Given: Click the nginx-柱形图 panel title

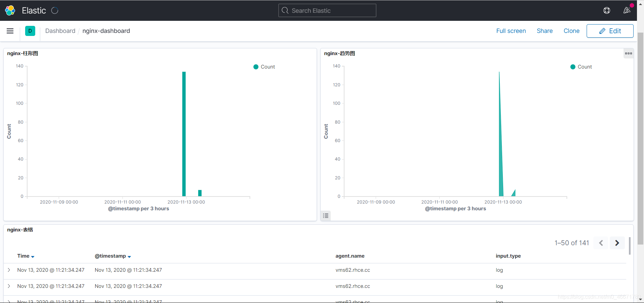Looking at the screenshot, I should (22, 53).
